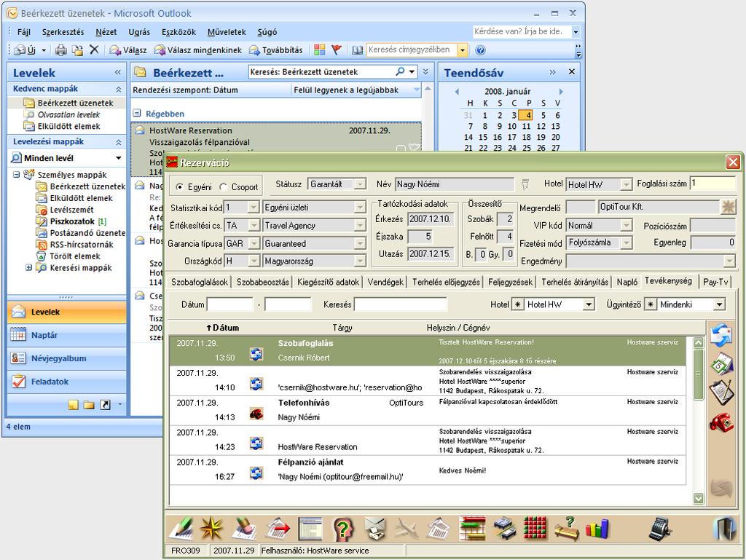Viewport: 746px width, 560px height.
Task: Click the Keresés search field in Tevékenység tab
Action: 401,304
